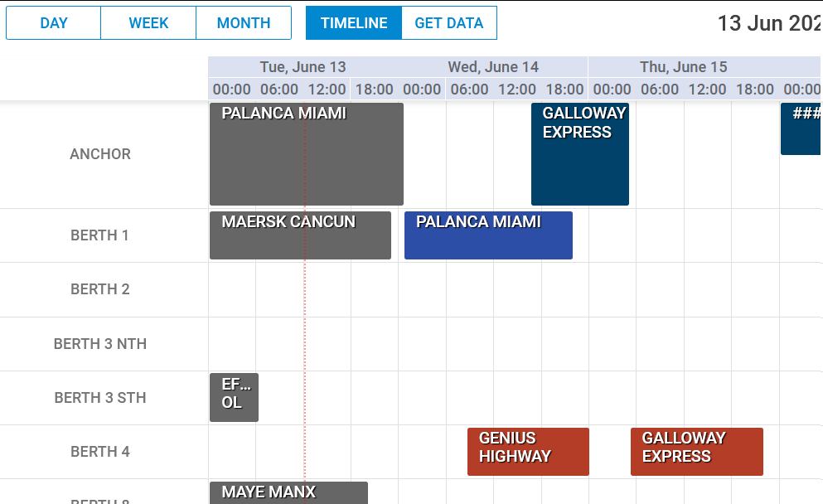Viewport: 823px width, 504px height.
Task: Select the Timeline view tab
Action: [x=354, y=23]
